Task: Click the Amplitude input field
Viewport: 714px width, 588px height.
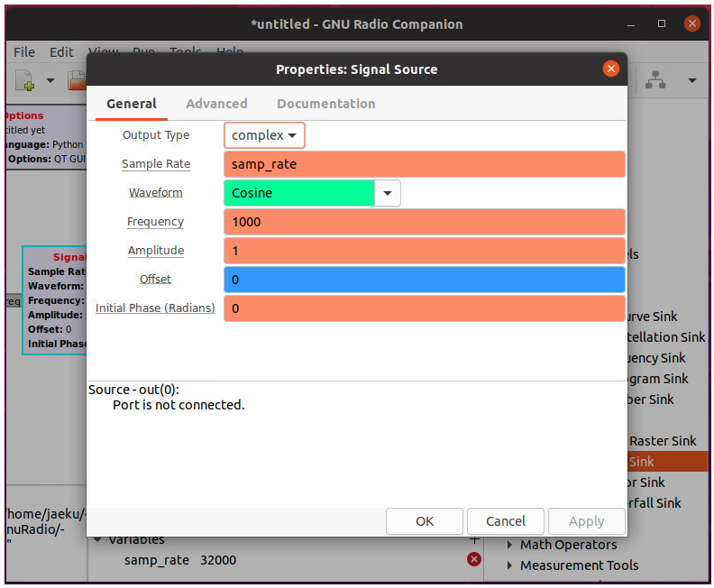Action: [x=424, y=251]
